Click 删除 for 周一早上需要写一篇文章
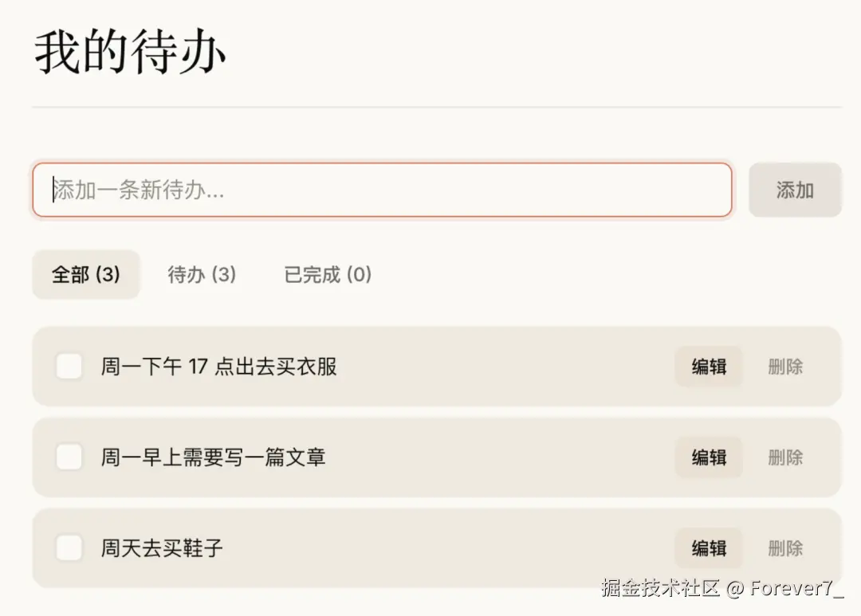 [785, 457]
